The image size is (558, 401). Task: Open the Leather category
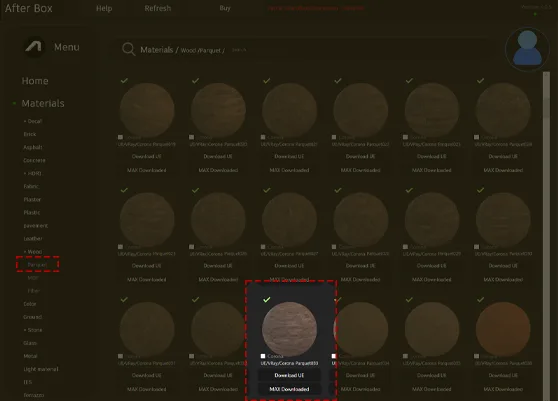point(33,238)
